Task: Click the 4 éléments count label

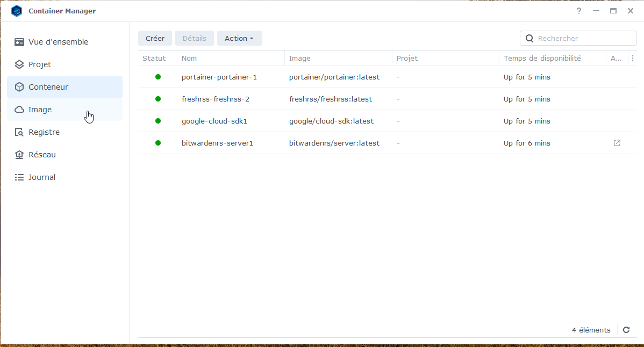Action: tap(591, 330)
